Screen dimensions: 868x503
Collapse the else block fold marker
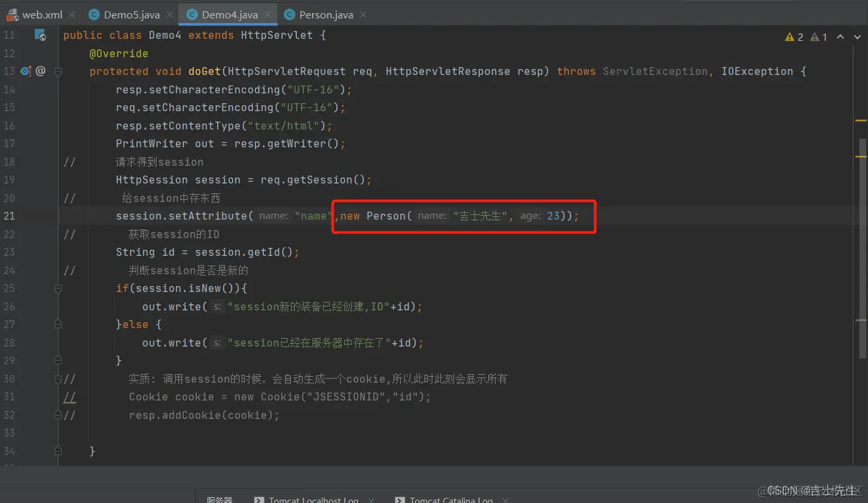coord(58,325)
